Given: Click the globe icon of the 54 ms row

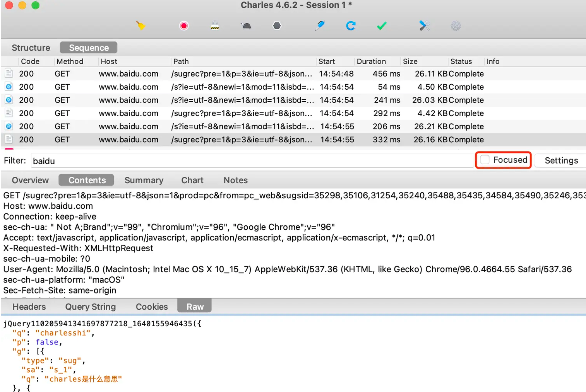Looking at the screenshot, I should pyautogui.click(x=9, y=87).
